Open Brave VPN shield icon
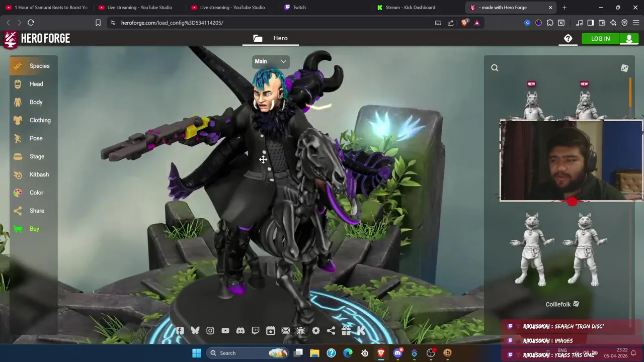The height and width of the screenshot is (362, 644). pos(624,23)
